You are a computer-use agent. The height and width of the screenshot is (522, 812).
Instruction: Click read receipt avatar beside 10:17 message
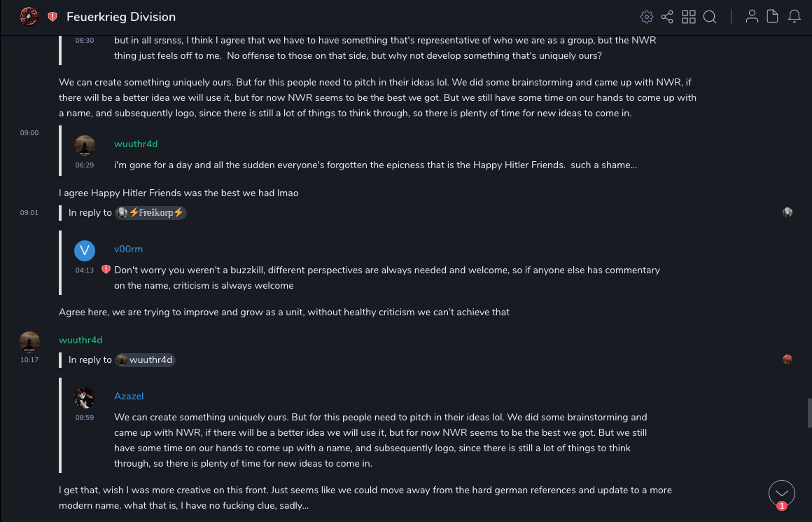click(x=787, y=359)
